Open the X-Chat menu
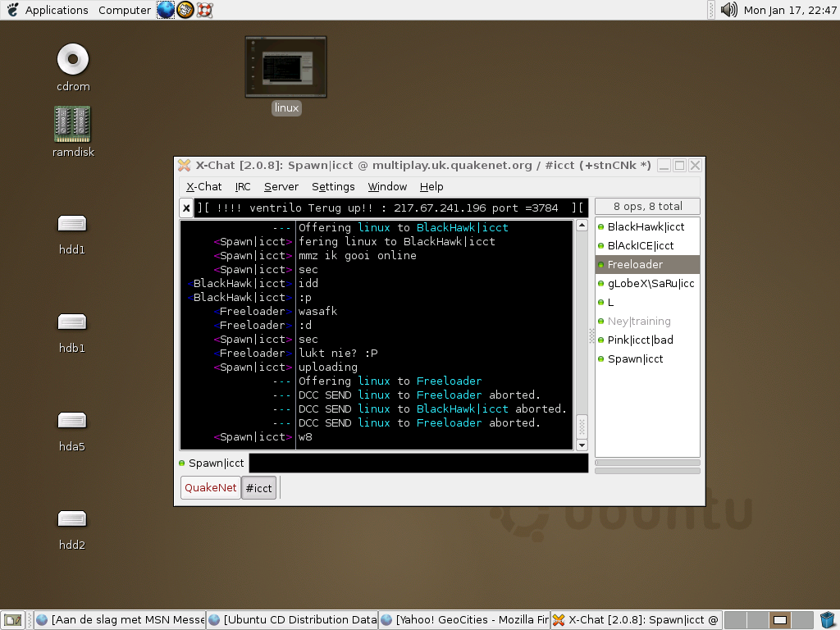840x630 pixels. point(203,186)
